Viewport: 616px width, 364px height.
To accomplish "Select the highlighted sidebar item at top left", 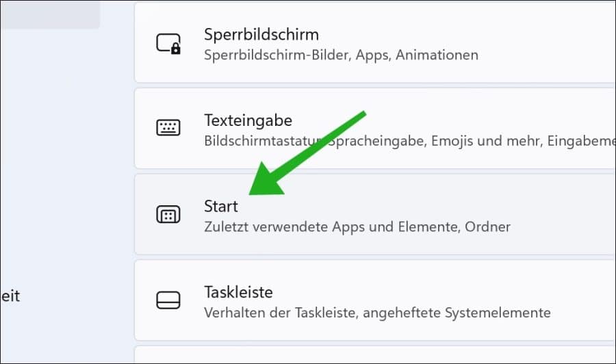I will pos(49,14).
